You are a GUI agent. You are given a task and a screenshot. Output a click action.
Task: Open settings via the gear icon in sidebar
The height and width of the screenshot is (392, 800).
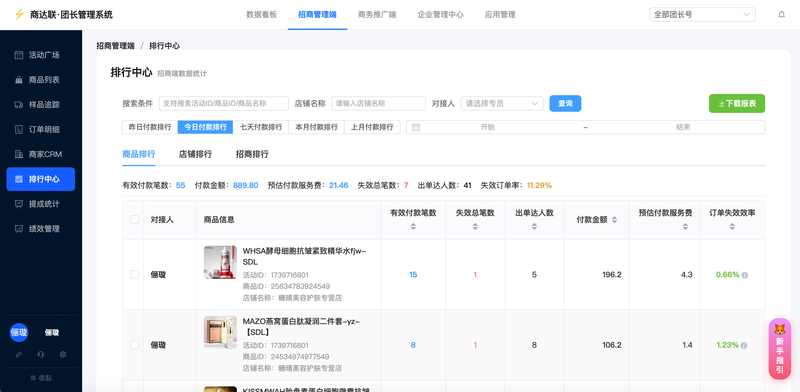tap(63, 354)
